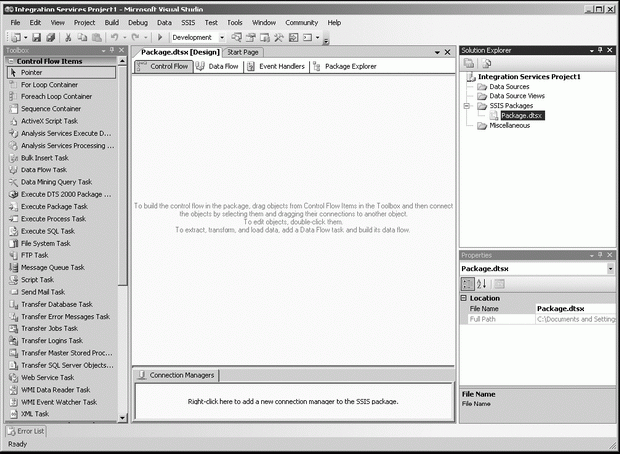
Task: Open the File menu
Action: (x=15, y=23)
